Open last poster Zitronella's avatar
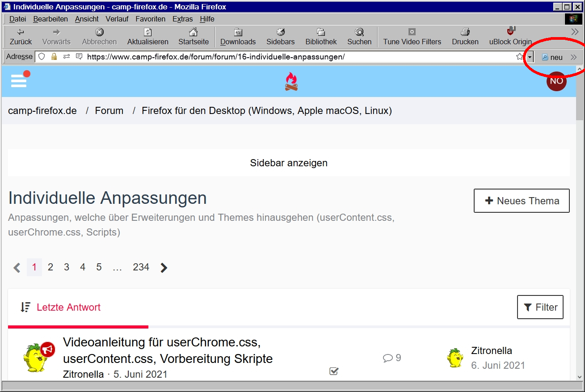 coord(455,358)
